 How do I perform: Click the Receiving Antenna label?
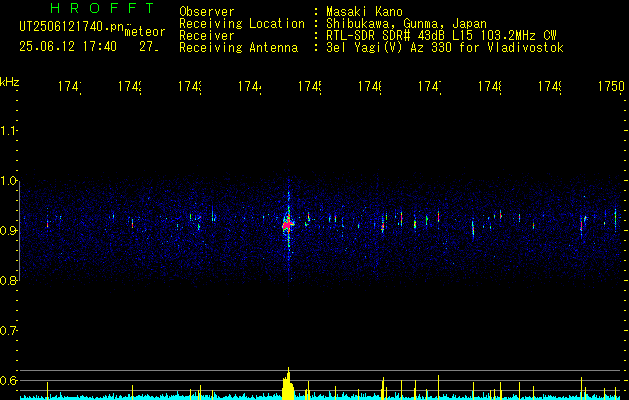coord(239,48)
